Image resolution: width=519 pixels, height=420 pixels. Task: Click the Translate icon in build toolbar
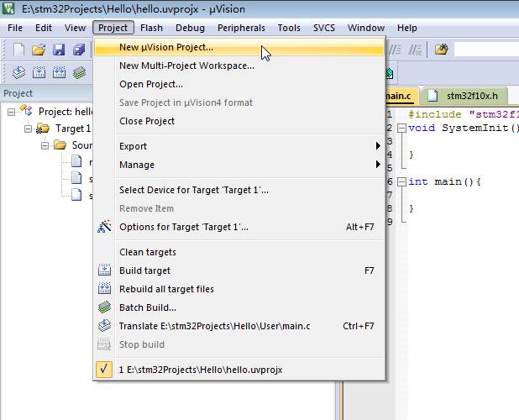click(x=18, y=72)
